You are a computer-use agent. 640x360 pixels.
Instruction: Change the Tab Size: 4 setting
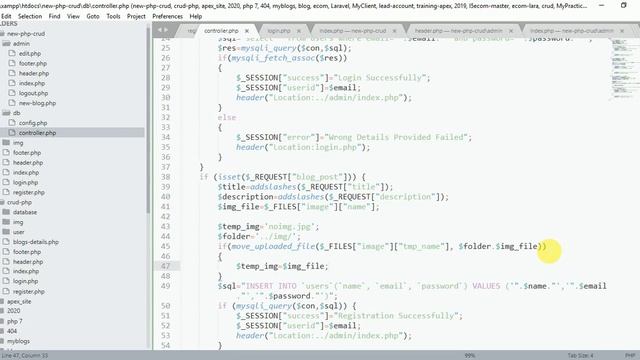(580, 356)
